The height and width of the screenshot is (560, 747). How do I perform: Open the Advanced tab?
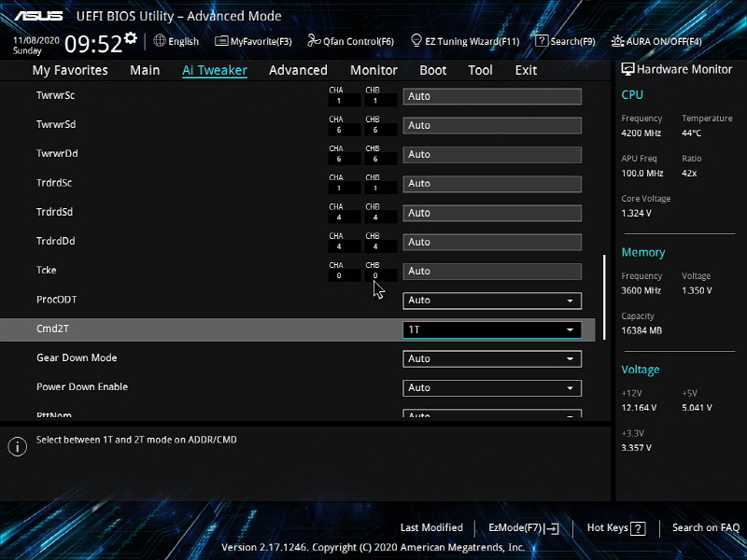(x=298, y=71)
